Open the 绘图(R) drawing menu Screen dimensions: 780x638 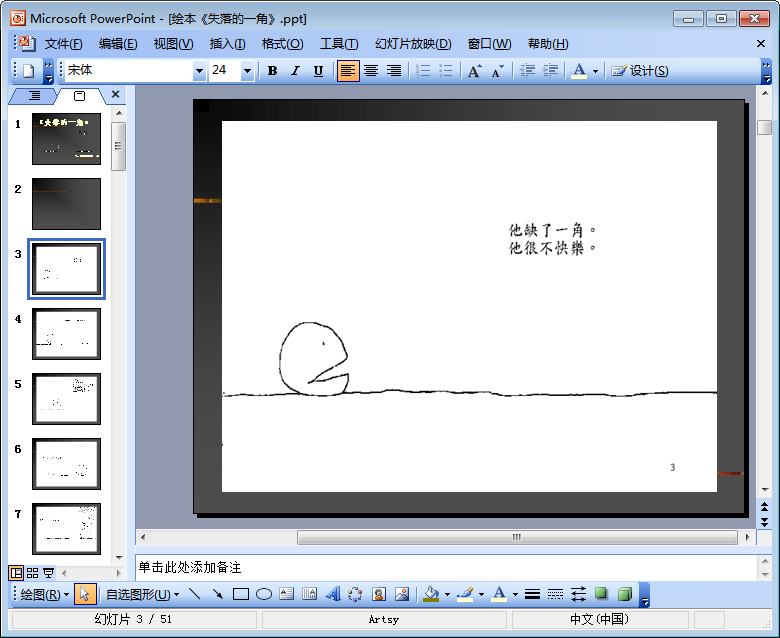pyautogui.click(x=44, y=595)
